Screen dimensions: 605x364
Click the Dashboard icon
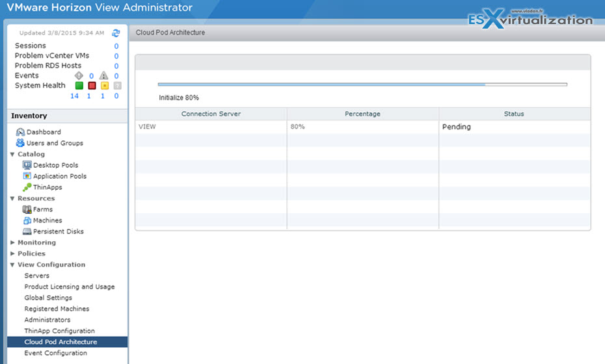pyautogui.click(x=20, y=132)
